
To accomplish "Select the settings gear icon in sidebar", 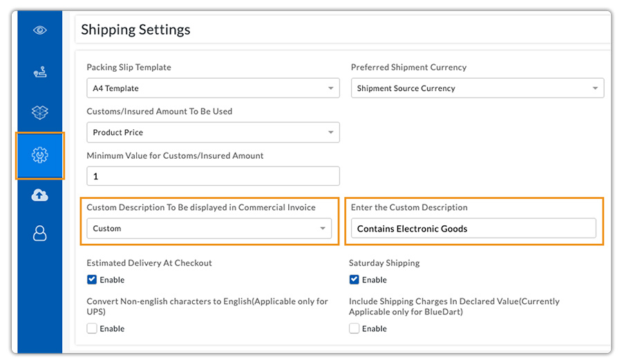I will [39, 155].
